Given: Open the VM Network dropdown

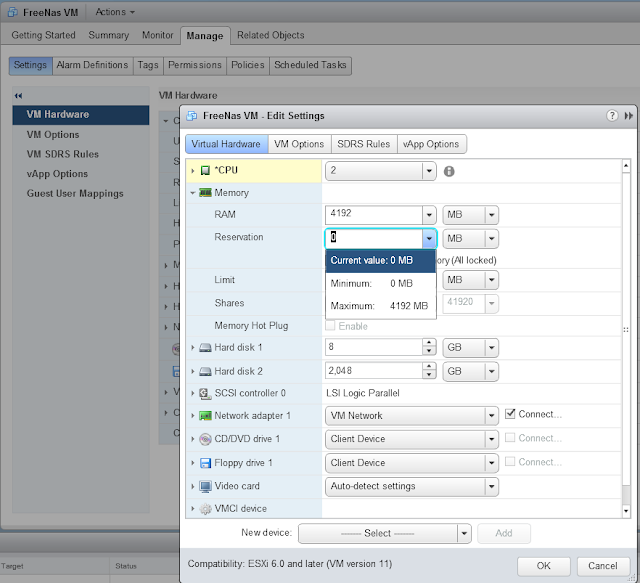Looking at the screenshot, I should point(412,416).
